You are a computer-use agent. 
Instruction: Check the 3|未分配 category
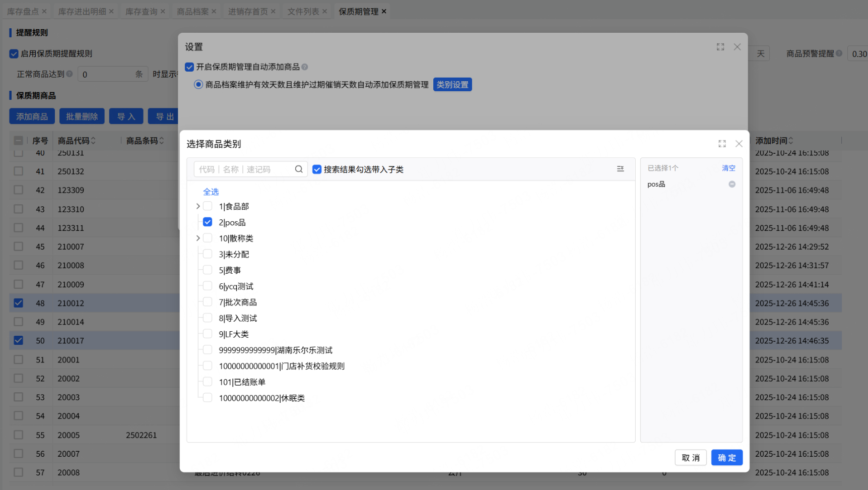point(208,254)
